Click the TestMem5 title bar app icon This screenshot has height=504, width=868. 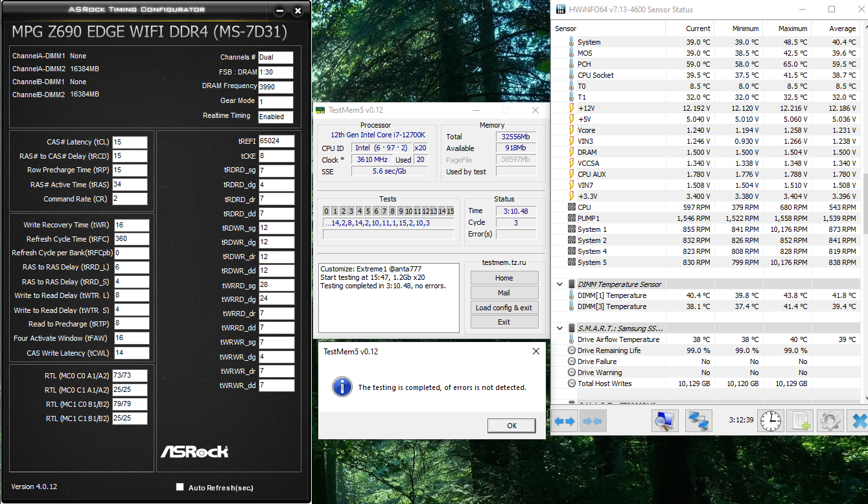(320, 110)
